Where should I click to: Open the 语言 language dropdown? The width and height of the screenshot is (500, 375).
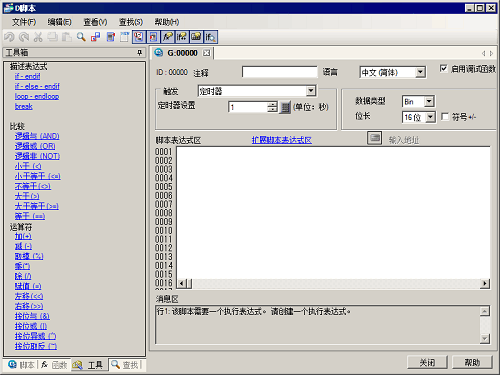click(420, 72)
